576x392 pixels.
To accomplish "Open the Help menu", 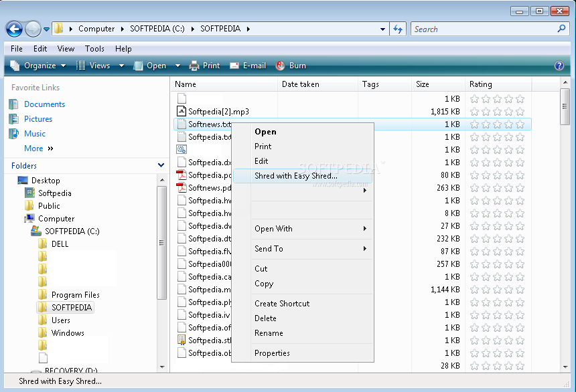I will [x=123, y=49].
